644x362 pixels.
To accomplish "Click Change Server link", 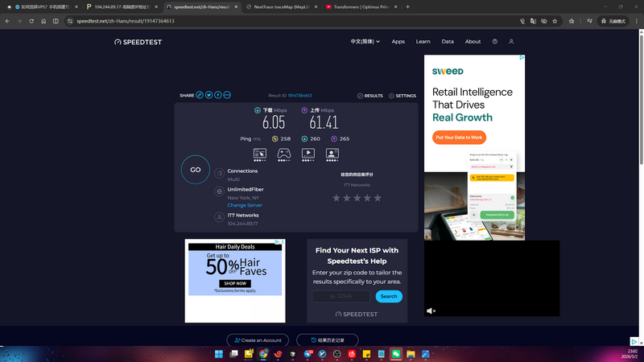I will (x=245, y=205).
